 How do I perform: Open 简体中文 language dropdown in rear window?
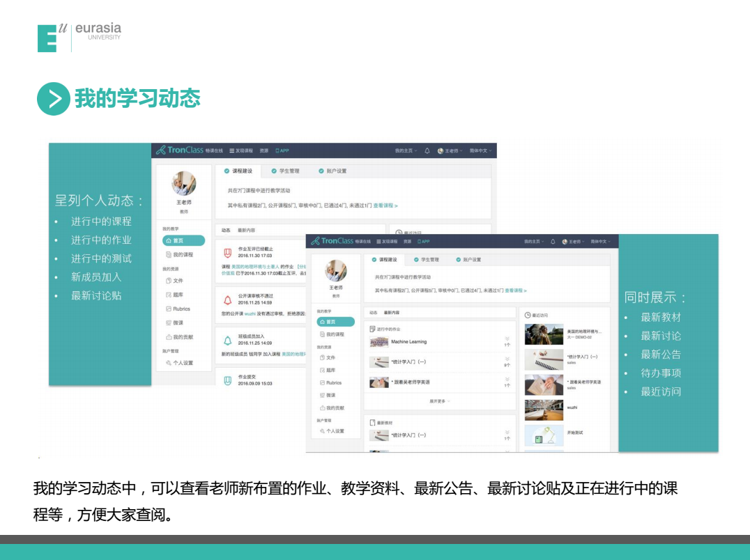coord(481,150)
